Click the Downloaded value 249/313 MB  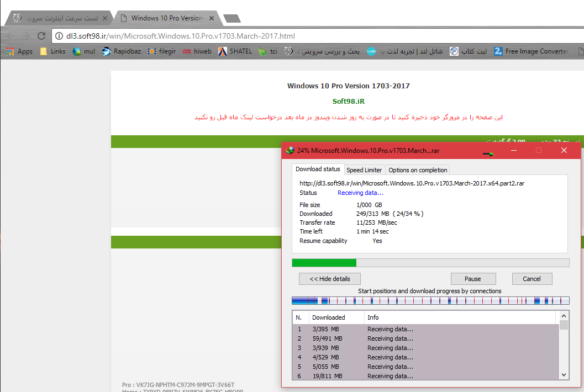pyautogui.click(x=390, y=214)
